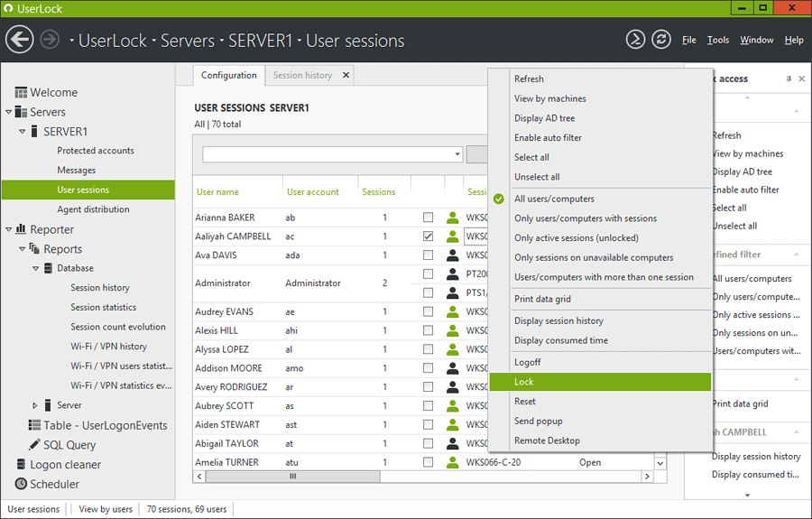Close the Session history tab
Screen dimensions: 812x519
click(344, 76)
